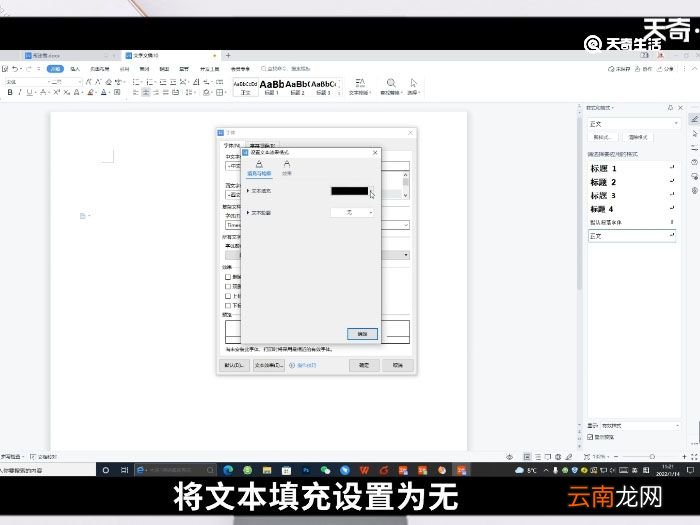The image size is (700, 525).
Task: Apply superscript formatting in the ribbon
Action: click(57, 92)
